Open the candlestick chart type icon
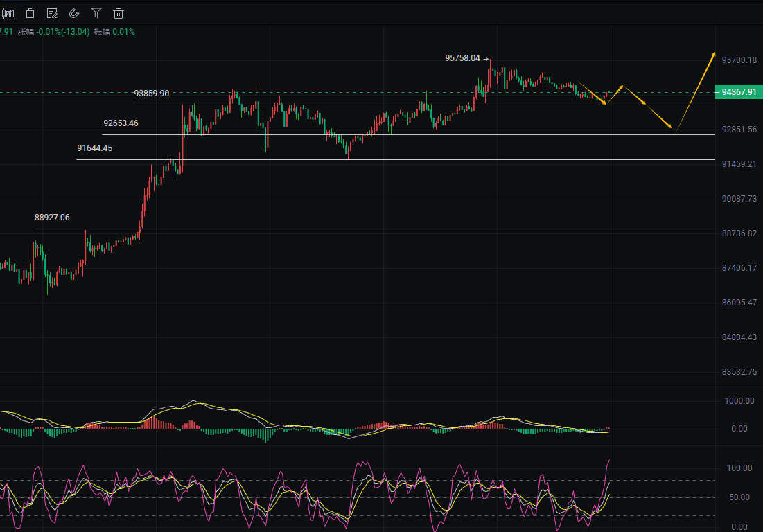 [x=8, y=13]
